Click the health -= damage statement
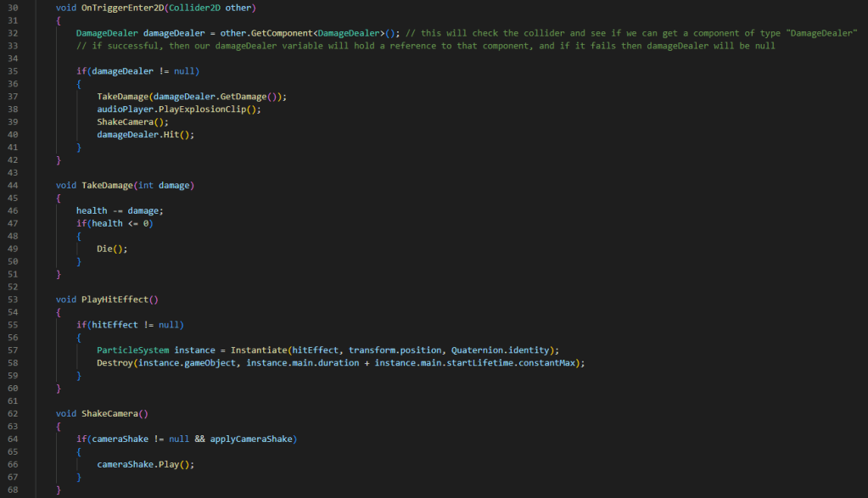868x498 pixels. [119, 210]
